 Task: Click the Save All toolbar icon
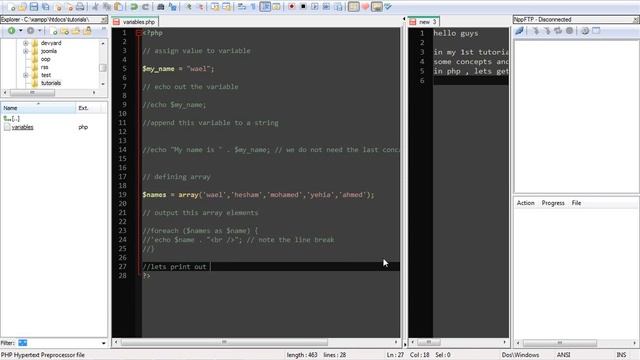pyautogui.click(x=45, y=7)
